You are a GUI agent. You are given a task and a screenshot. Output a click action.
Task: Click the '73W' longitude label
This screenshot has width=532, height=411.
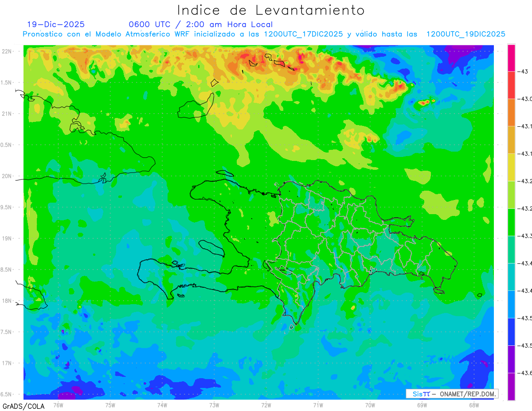[x=214, y=404]
